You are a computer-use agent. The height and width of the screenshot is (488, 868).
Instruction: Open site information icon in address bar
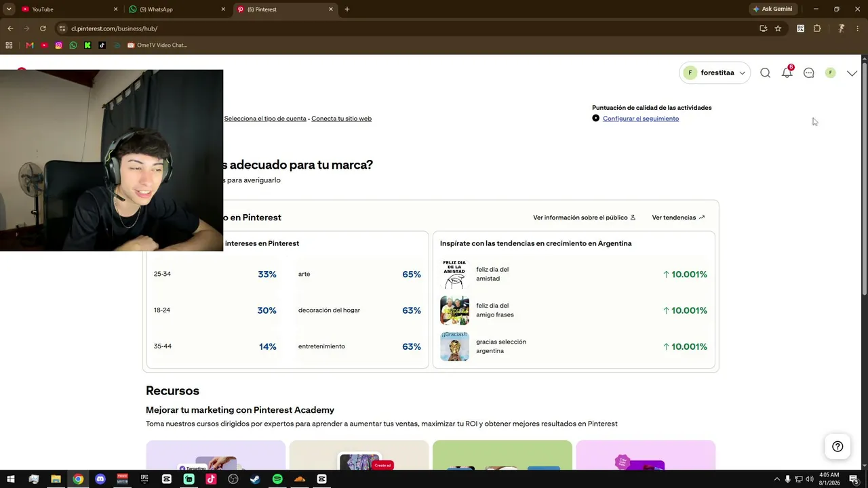point(62,28)
